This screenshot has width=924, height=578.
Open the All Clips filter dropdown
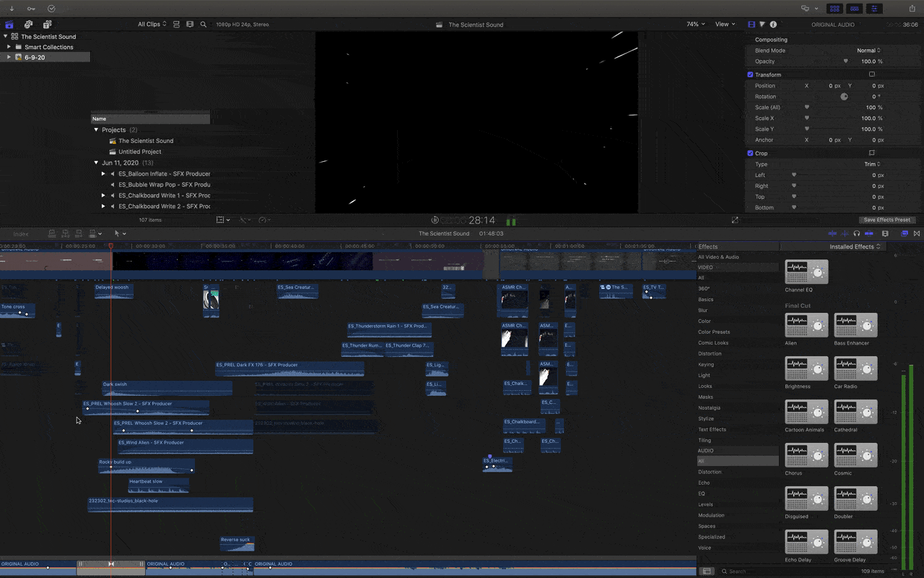pyautogui.click(x=151, y=24)
